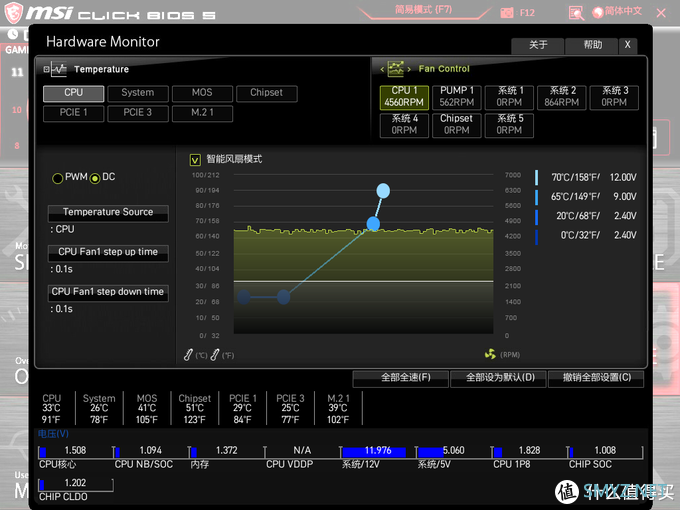Viewport: 680px width, 510px height.
Task: Select the DC fan mode
Action: (95, 178)
